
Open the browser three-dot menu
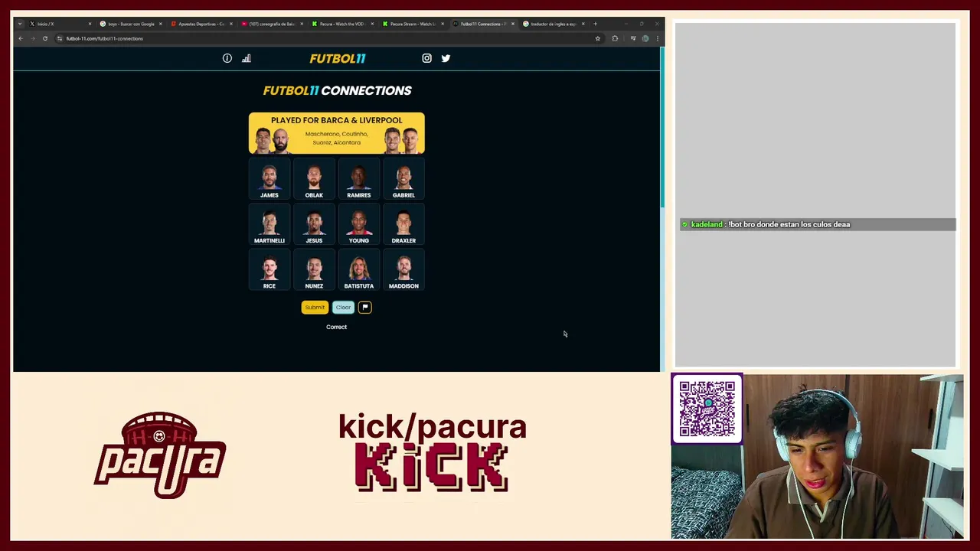click(657, 38)
